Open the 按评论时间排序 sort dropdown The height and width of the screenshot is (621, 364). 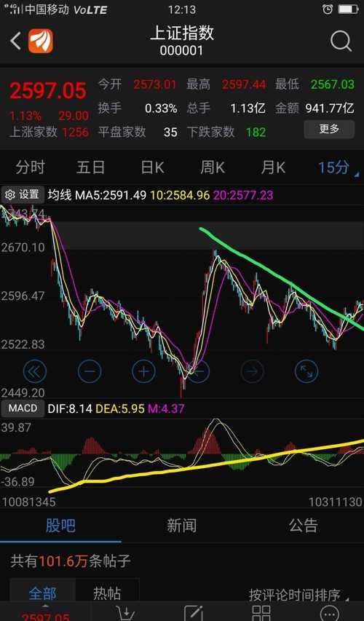pos(299,595)
